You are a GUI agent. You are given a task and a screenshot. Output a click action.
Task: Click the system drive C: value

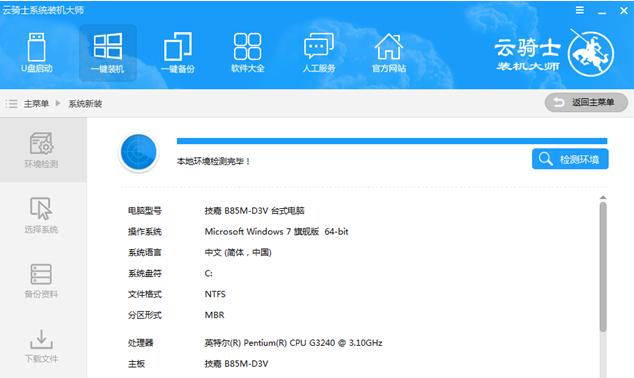(x=208, y=274)
